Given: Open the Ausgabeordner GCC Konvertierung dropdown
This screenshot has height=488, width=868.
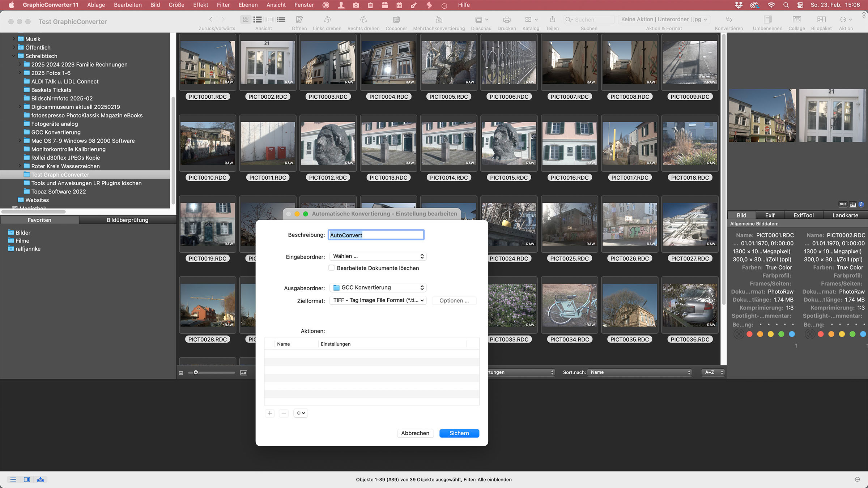Looking at the screenshot, I should click(x=378, y=288).
